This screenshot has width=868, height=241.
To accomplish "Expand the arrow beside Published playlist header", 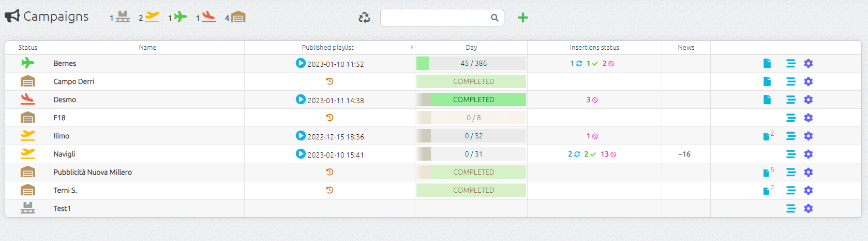I will tap(412, 47).
